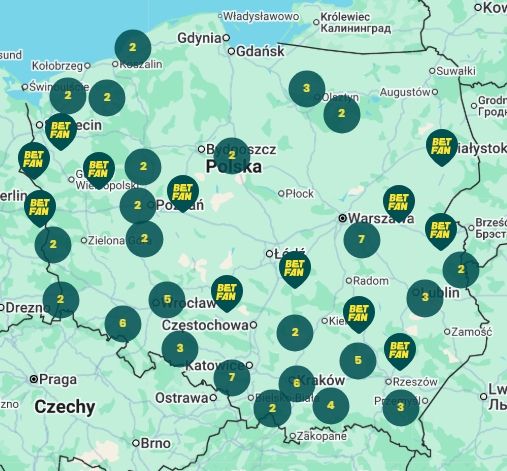The width and height of the screenshot is (507, 471).
Task: Click the BetFan pin near Białystok
Action: [x=442, y=147]
